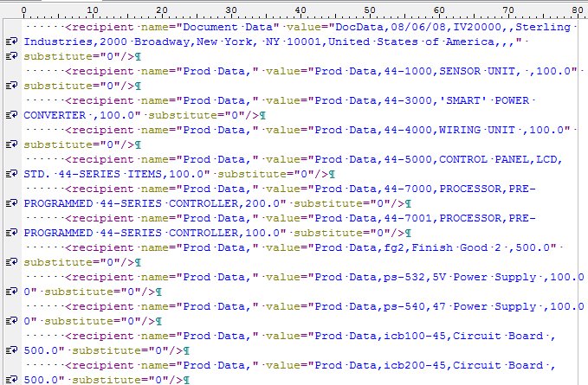The width and height of the screenshot is (588, 385).
Task: Click "New York" in the address line
Action: pyautogui.click(x=224, y=42)
